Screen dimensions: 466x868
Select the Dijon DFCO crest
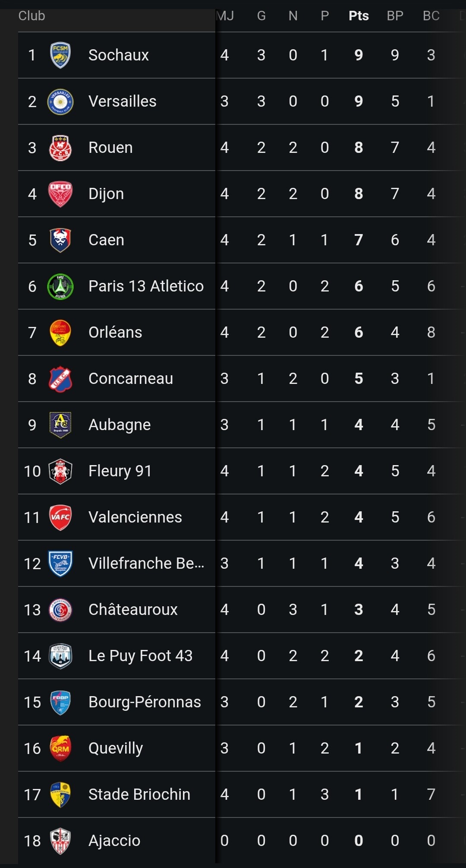[60, 194]
